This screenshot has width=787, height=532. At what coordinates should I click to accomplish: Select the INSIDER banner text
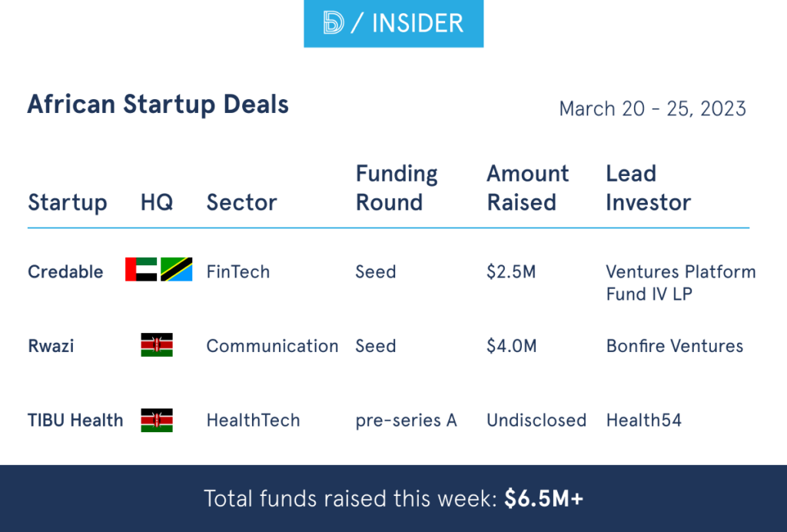[x=417, y=23]
